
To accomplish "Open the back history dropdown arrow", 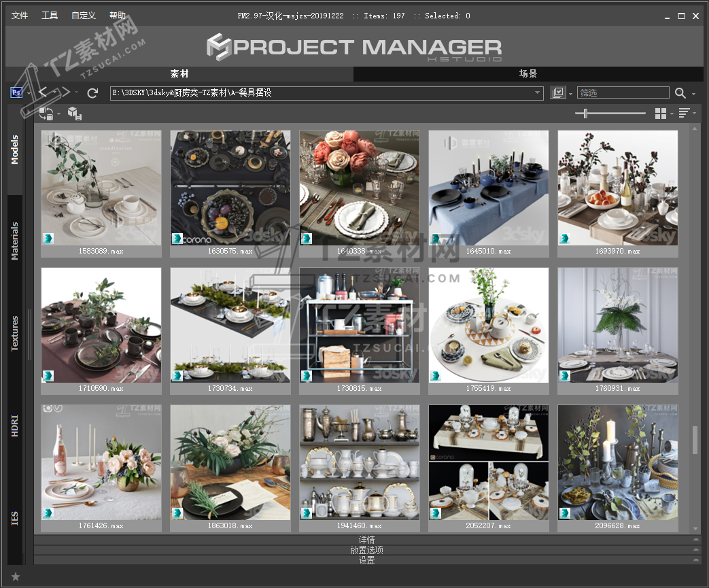I will tap(54, 92).
